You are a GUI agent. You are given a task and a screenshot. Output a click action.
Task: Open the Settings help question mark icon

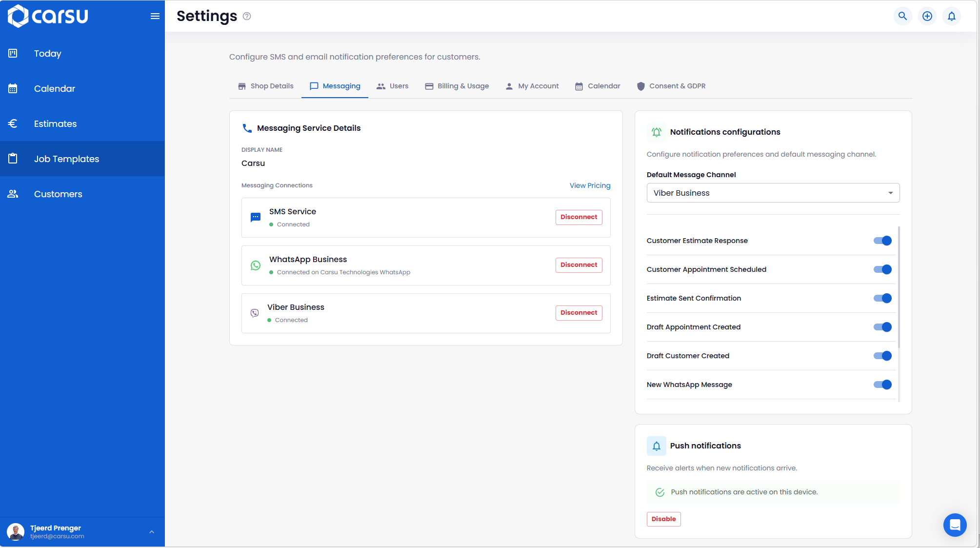click(247, 16)
